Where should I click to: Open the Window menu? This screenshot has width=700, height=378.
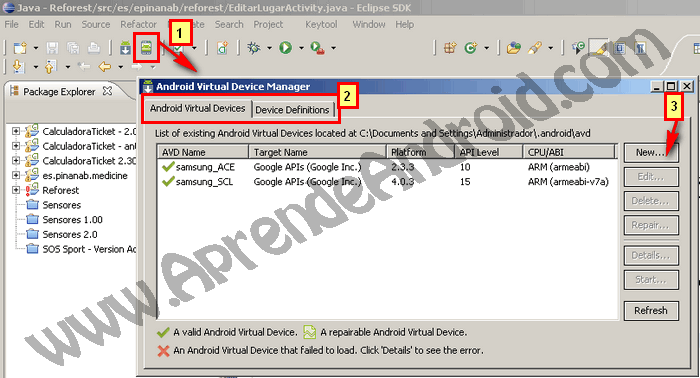369,25
